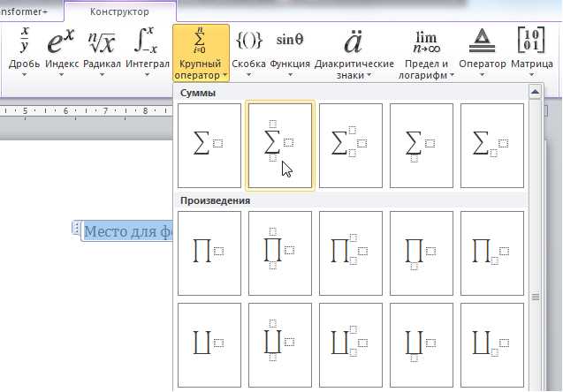Viewport: 563px width, 392px height.
Task: Expand the Матрица dropdown arrow
Action: tap(532, 74)
